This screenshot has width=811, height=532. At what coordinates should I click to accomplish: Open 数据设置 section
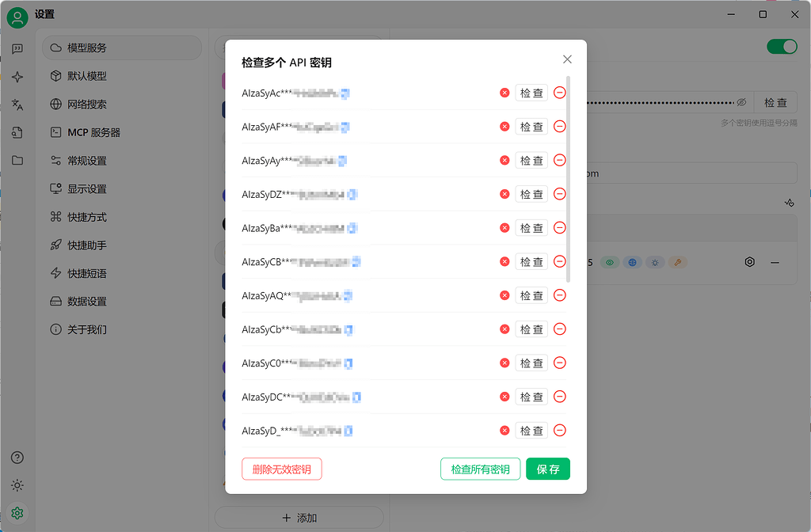[x=122, y=301]
